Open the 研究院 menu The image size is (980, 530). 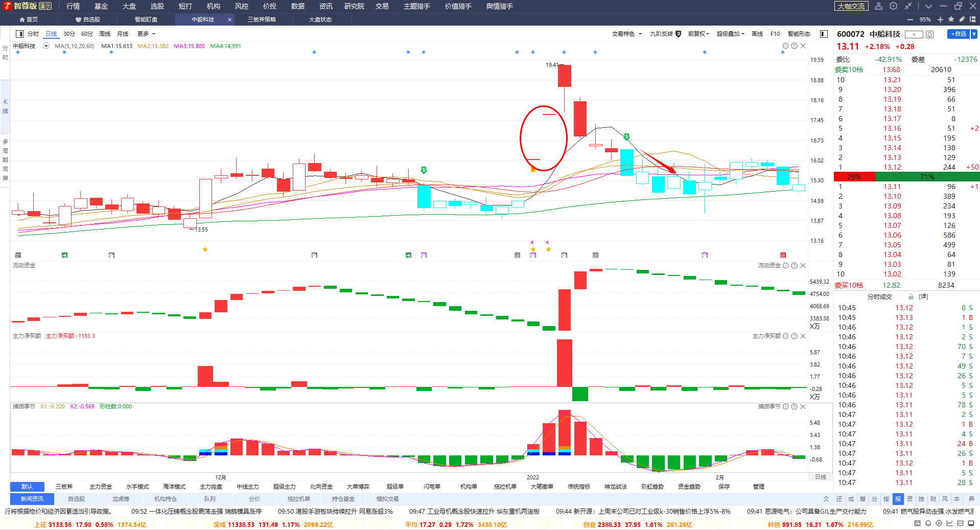click(354, 6)
